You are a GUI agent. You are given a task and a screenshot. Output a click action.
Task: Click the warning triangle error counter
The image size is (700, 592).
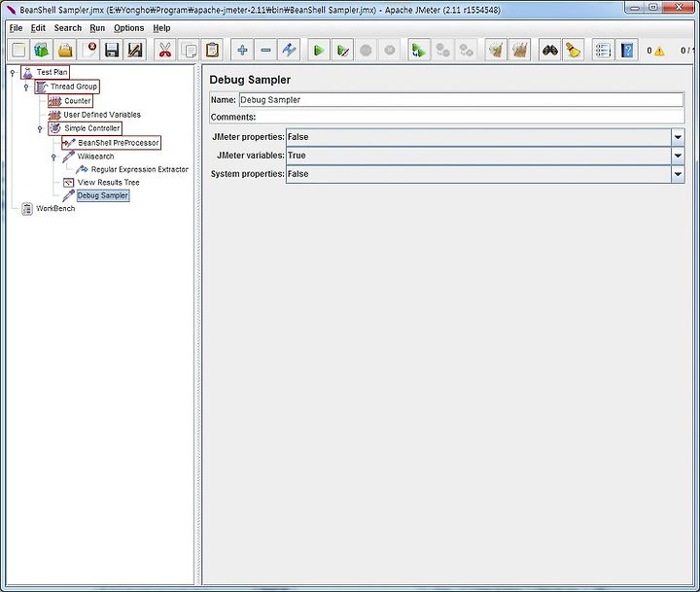click(659, 51)
